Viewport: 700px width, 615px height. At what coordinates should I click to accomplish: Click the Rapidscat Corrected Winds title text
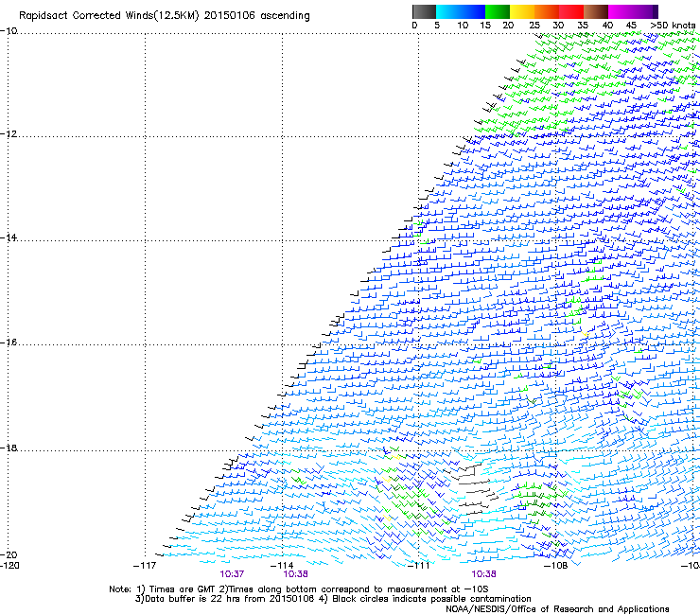pos(165,15)
